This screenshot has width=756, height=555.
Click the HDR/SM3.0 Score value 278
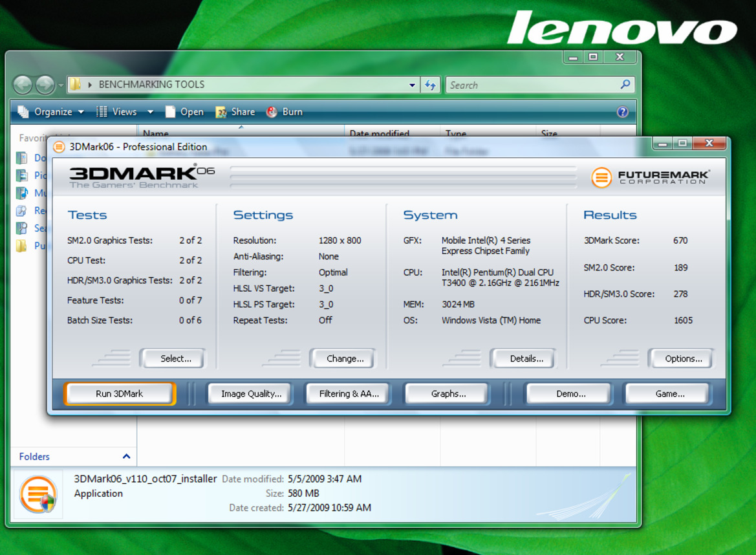tap(680, 294)
